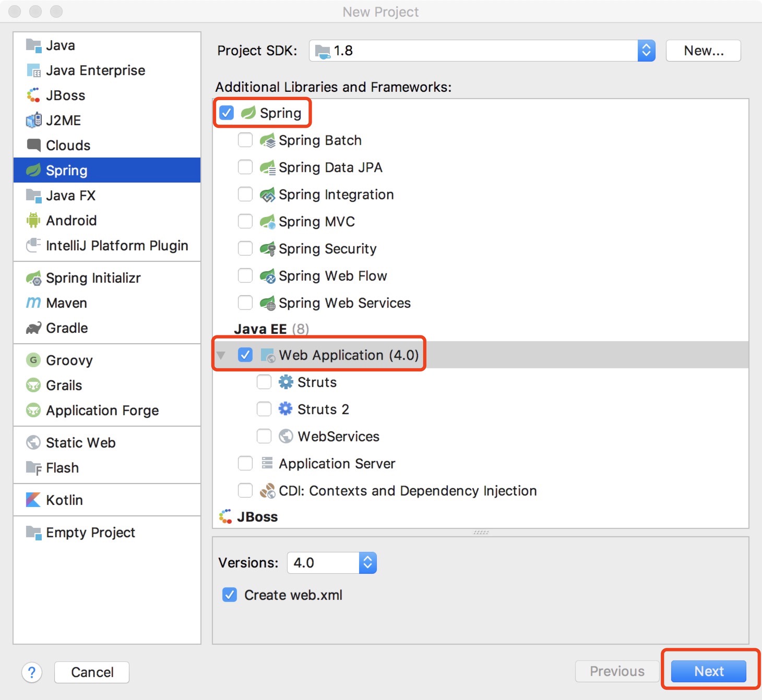Select the Android robot icon
This screenshot has height=700, width=762.
[x=33, y=221]
